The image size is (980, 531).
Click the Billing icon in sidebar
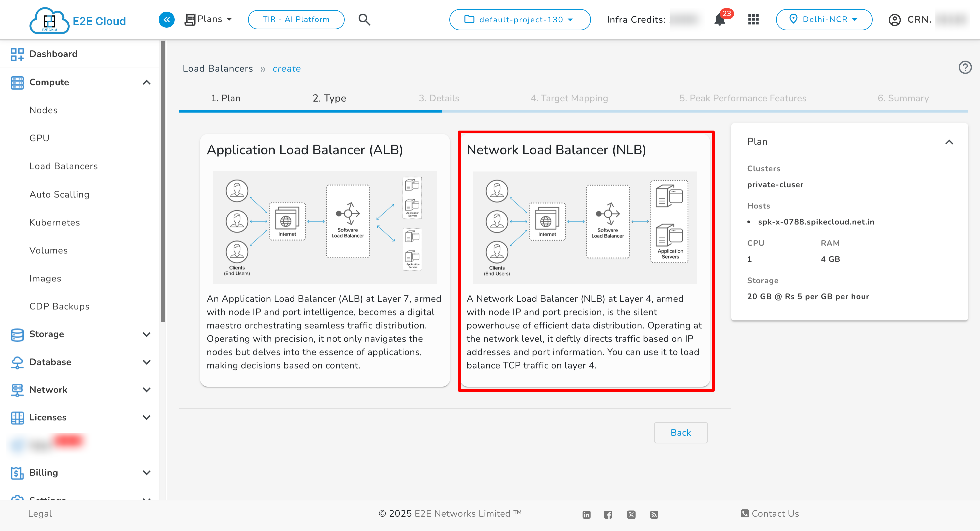(x=17, y=472)
